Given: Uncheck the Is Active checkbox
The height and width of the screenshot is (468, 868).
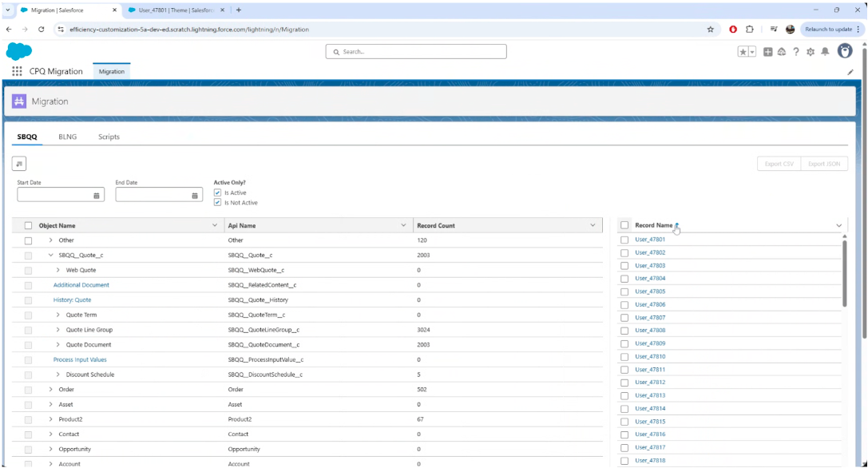Looking at the screenshot, I should [x=218, y=192].
